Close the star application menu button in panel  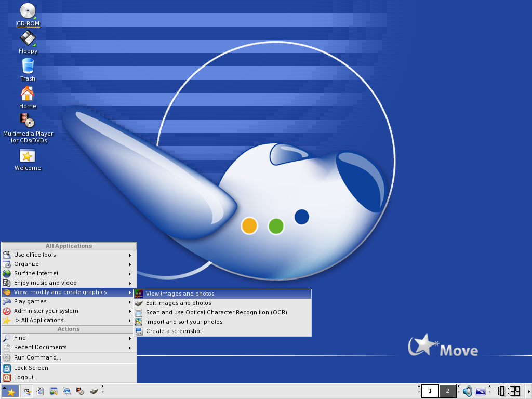(x=10, y=392)
